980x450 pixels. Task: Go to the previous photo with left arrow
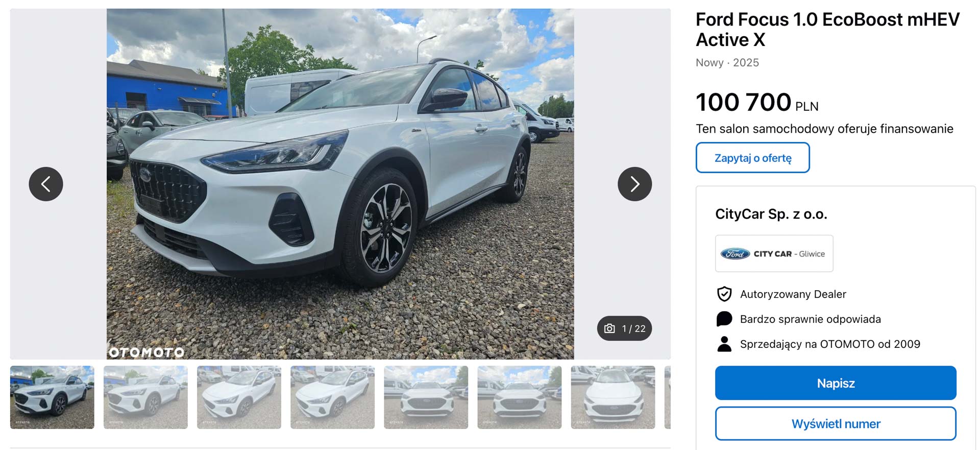coord(46,184)
